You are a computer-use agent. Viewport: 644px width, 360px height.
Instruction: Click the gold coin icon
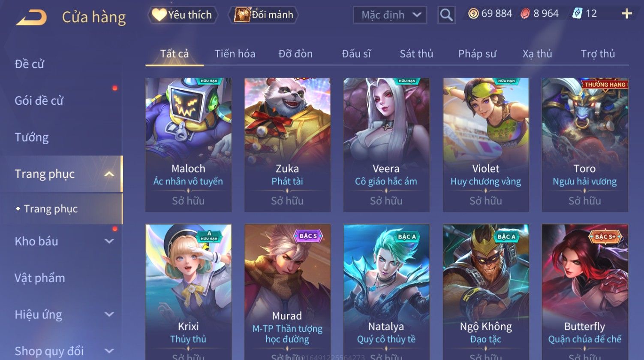(473, 14)
